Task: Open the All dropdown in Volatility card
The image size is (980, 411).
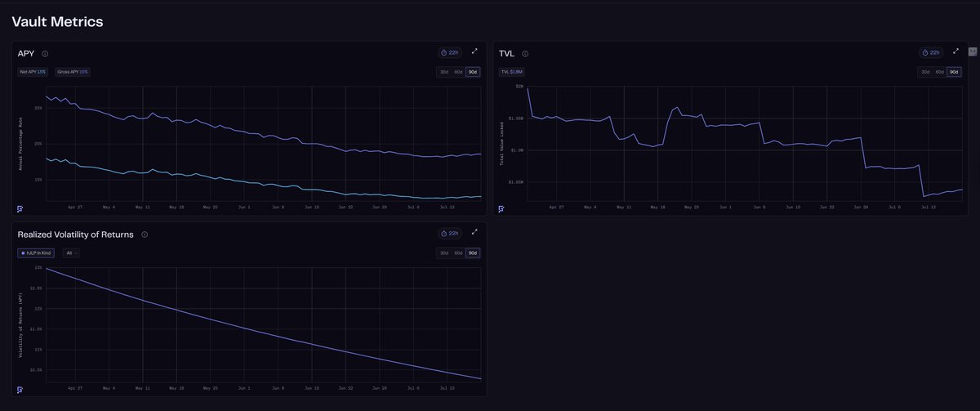Action: [71, 253]
